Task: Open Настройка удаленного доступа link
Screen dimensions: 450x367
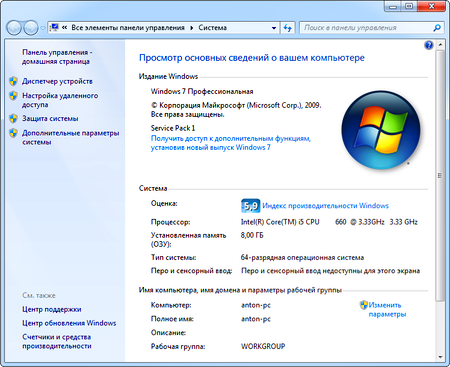Action: point(60,100)
